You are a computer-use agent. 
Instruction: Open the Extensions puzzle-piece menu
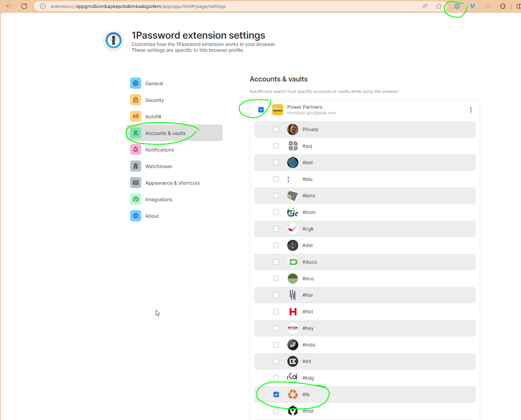coord(503,6)
